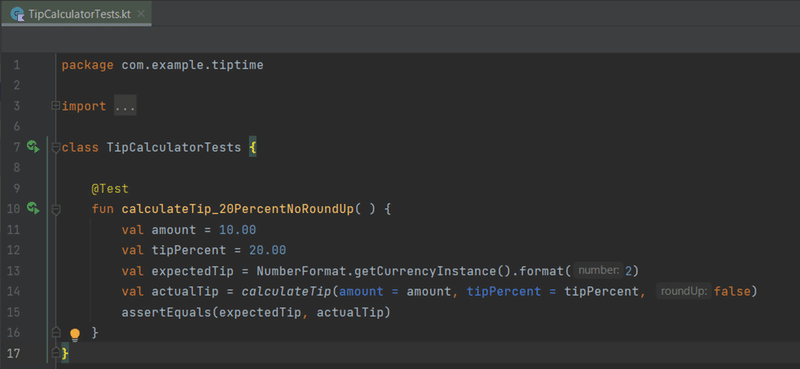Click the italic calculateTip function call
Viewport: 800px width, 369px height.
(286, 291)
